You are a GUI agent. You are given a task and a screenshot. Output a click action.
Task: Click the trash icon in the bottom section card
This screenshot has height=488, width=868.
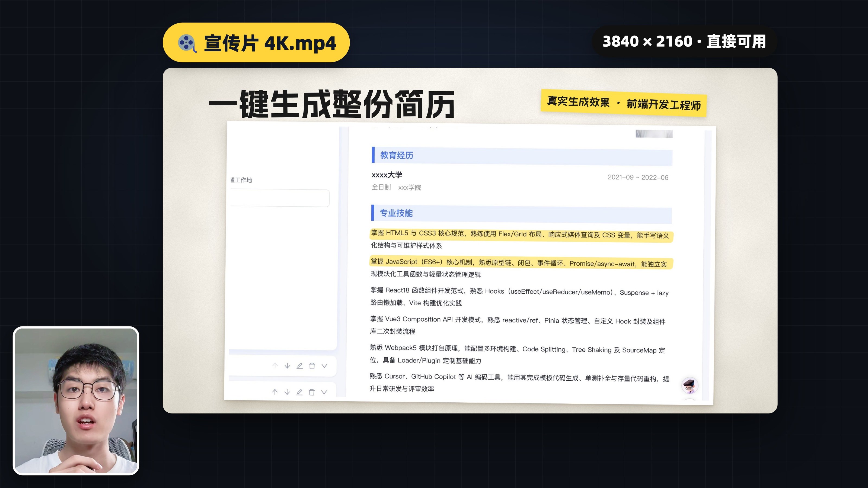(312, 392)
